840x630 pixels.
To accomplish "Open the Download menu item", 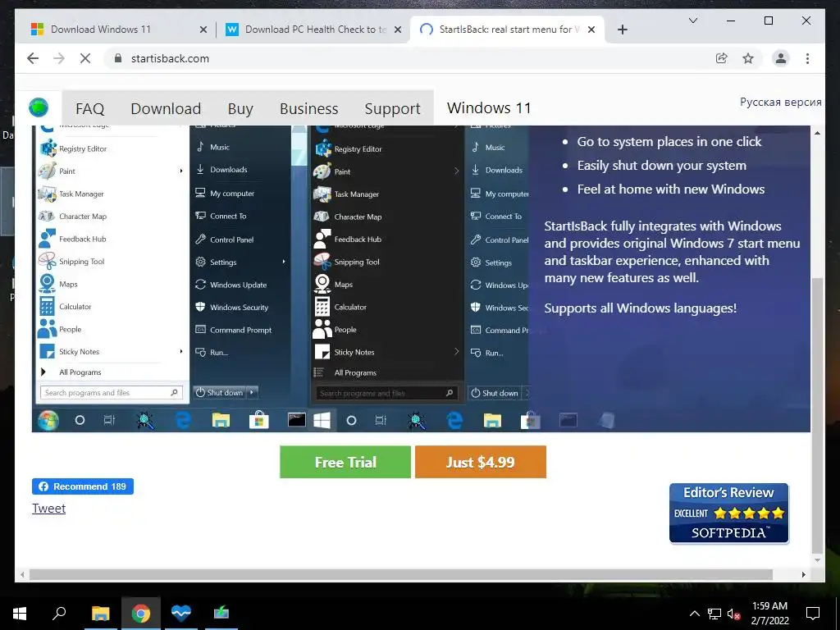I will click(x=166, y=108).
